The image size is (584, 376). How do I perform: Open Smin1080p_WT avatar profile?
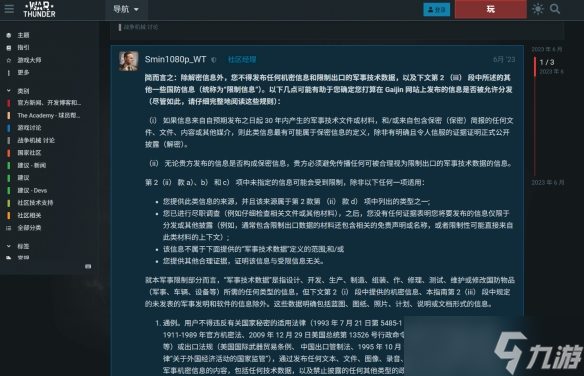click(x=128, y=61)
